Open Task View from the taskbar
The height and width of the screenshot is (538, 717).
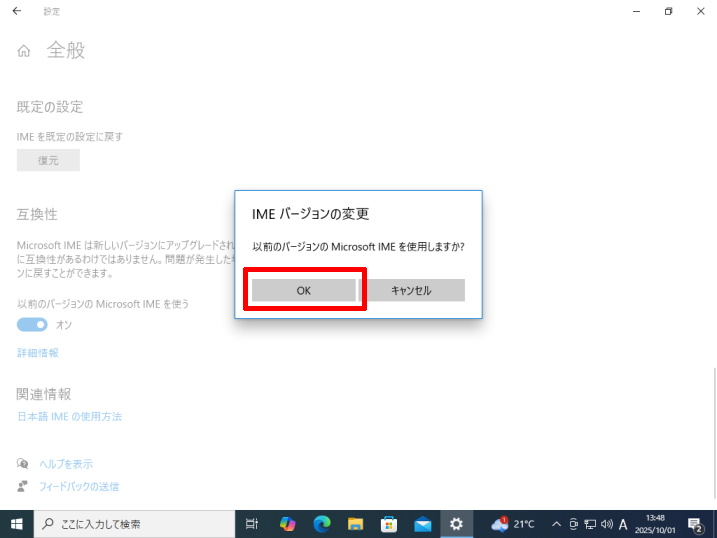point(253,523)
